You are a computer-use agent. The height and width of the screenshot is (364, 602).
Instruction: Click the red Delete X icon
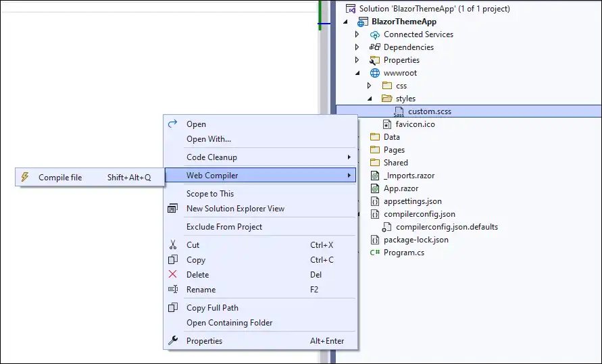pos(173,274)
